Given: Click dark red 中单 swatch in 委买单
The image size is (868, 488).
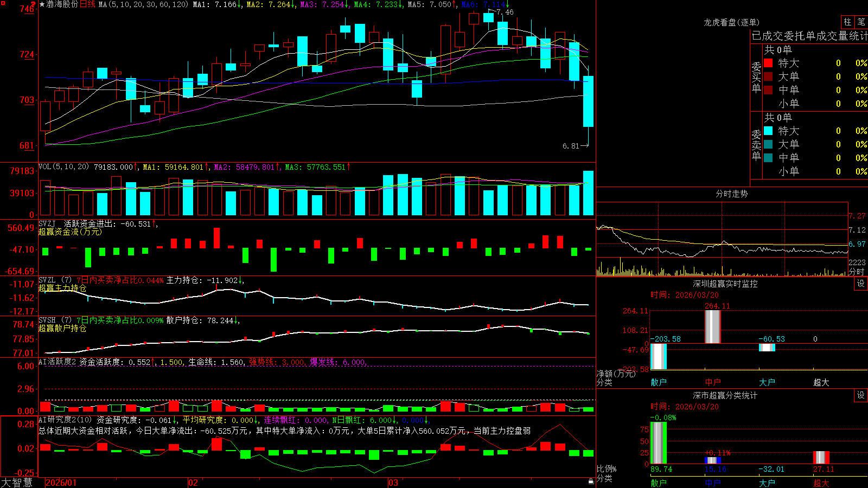Looking at the screenshot, I should (x=768, y=90).
